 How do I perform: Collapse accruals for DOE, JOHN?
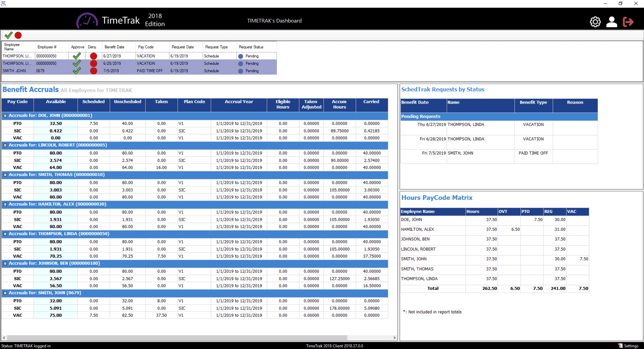tap(5, 116)
